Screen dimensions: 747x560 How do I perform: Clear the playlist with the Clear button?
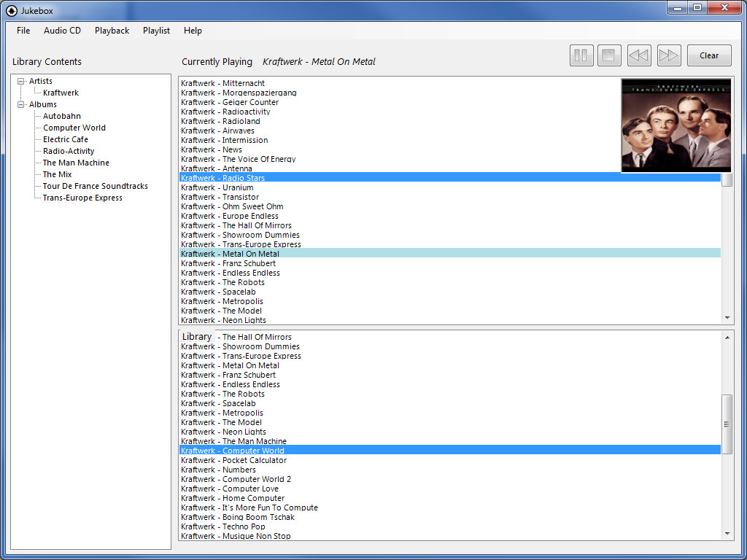709,55
